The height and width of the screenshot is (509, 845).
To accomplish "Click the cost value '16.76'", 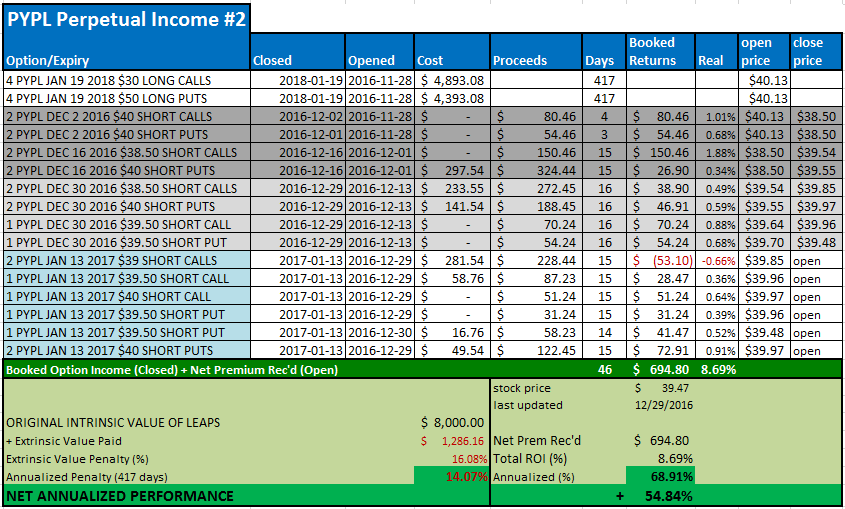I will [468, 333].
